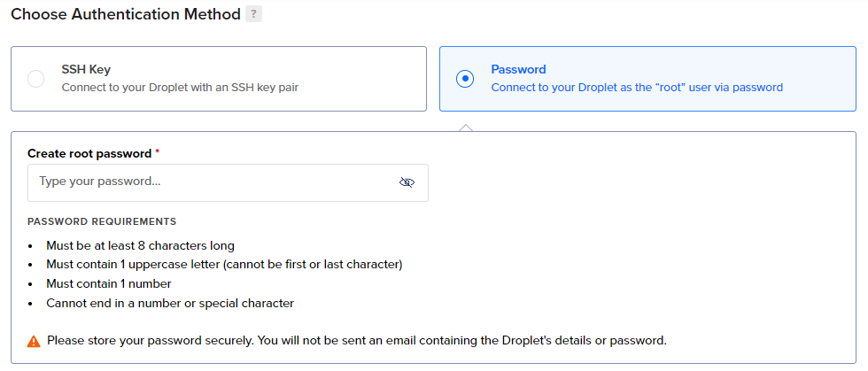
Task: Select the Password radio button
Action: click(x=465, y=79)
